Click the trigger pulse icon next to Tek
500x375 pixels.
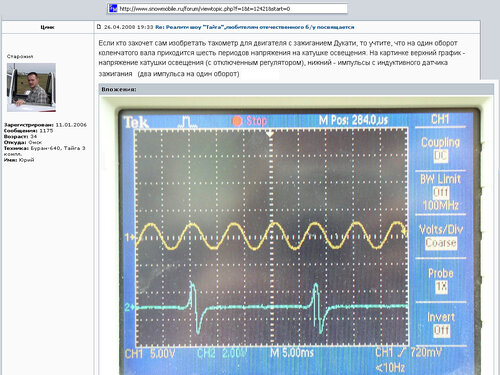click(187, 122)
